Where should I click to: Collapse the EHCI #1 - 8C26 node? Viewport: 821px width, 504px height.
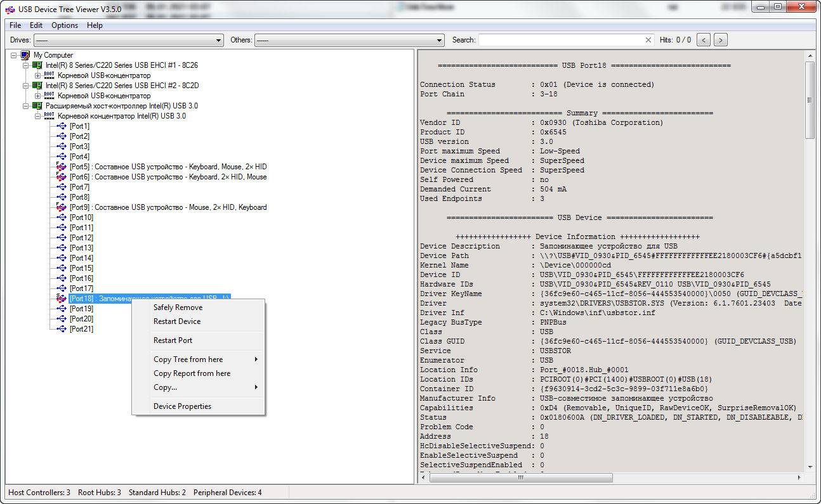pos(26,65)
